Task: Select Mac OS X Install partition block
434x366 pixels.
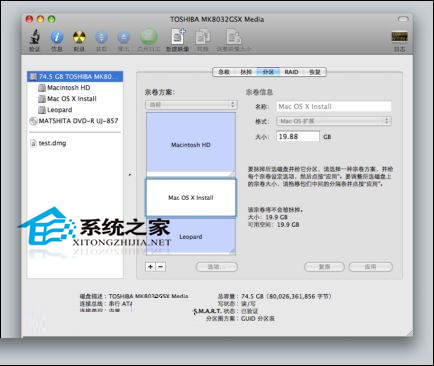Action: [x=191, y=198]
